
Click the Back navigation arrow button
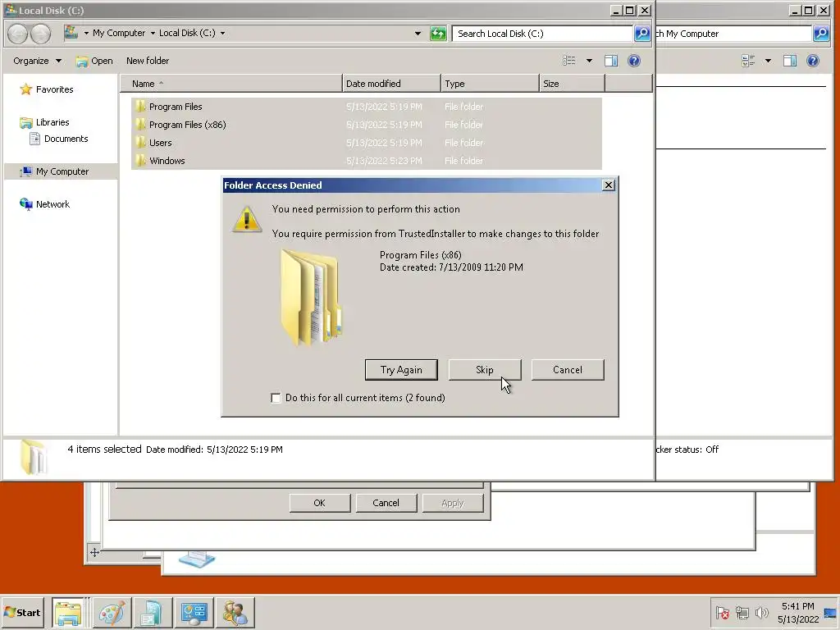coord(17,34)
